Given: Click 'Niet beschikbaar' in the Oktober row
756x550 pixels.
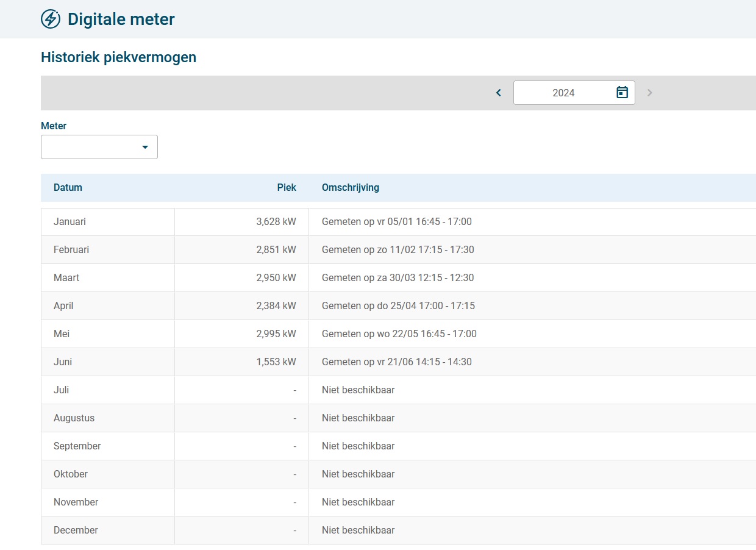Looking at the screenshot, I should point(358,474).
